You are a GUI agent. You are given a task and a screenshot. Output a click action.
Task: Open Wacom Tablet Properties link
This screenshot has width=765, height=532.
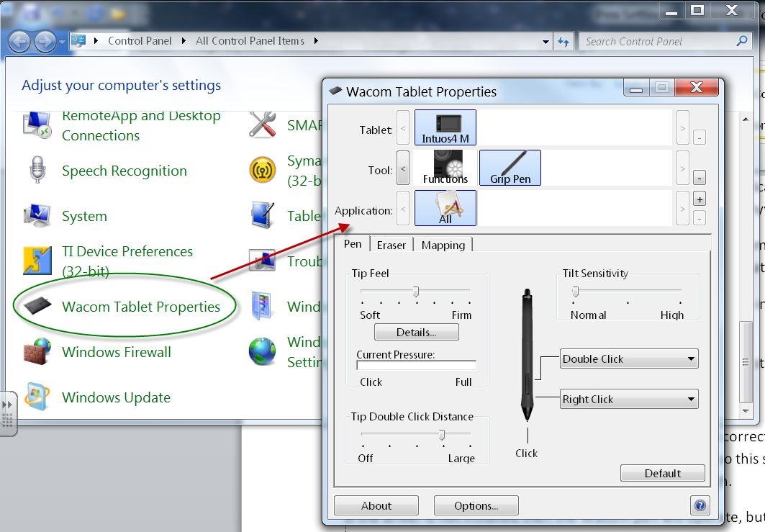141,307
